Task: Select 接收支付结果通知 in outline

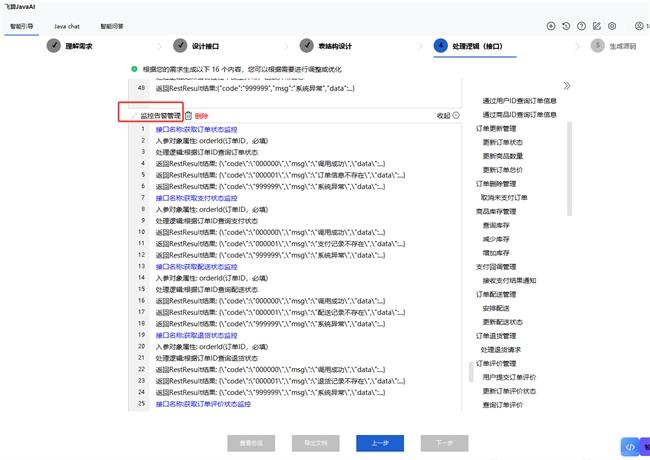Action: 509,281
